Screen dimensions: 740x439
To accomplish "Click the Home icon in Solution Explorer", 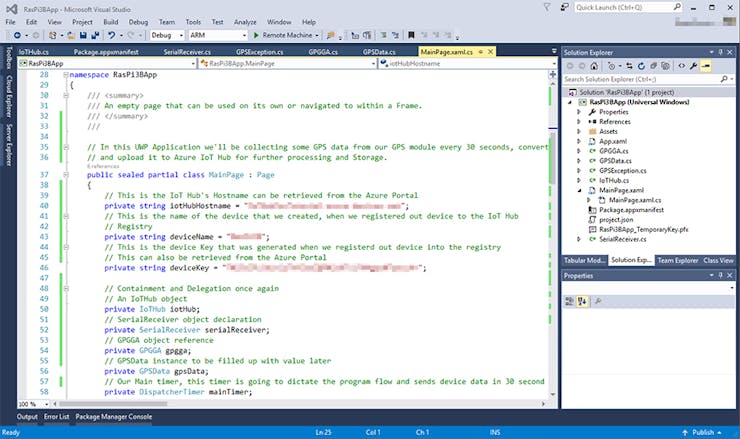I will click(x=594, y=66).
